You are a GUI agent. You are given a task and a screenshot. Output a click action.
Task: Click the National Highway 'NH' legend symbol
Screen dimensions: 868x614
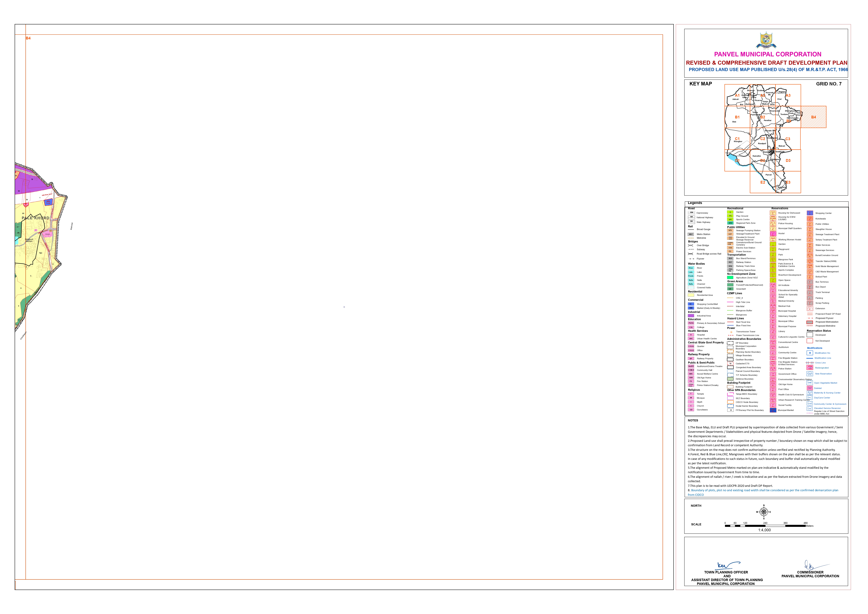pos(691,217)
